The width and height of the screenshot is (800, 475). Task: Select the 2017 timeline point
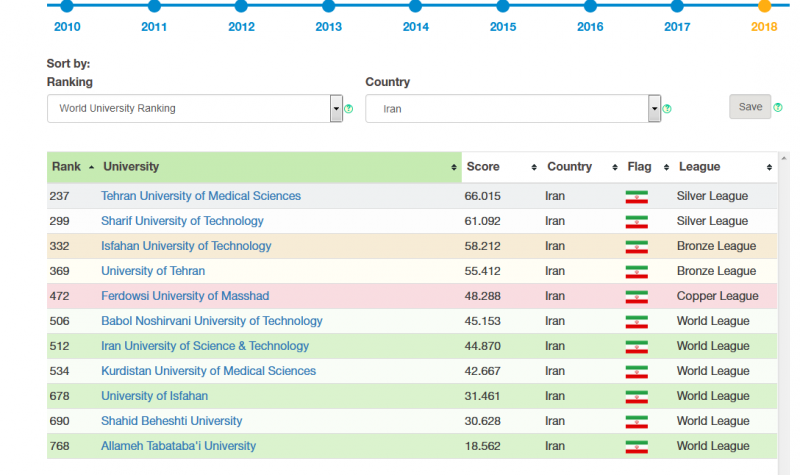coord(677,6)
